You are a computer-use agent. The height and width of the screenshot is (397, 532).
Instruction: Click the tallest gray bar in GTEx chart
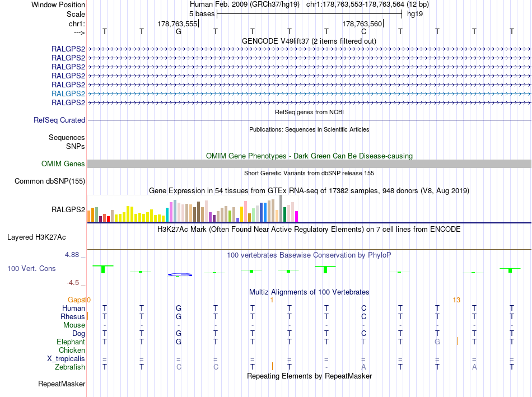[281, 208]
